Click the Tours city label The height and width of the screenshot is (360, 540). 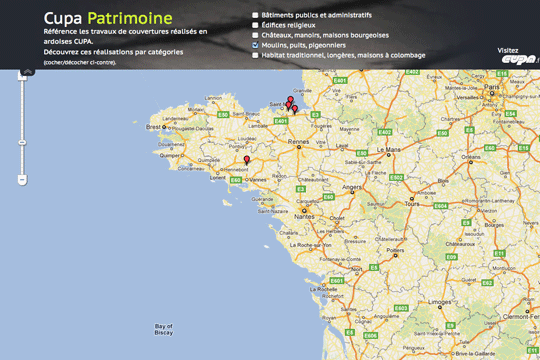coord(412,204)
